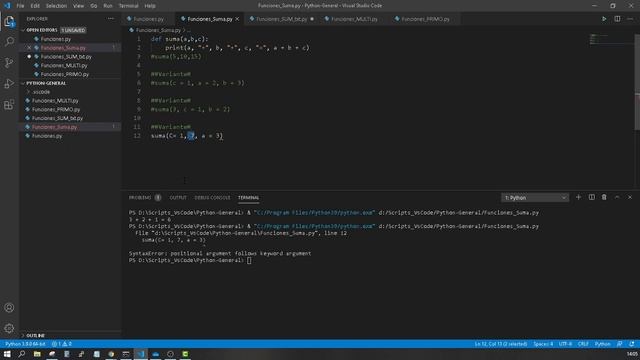Change encoding via UTF-8 status item

tap(565, 344)
